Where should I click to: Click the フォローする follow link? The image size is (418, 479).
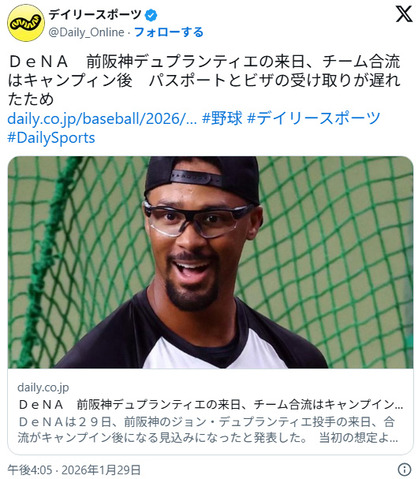[x=168, y=32]
